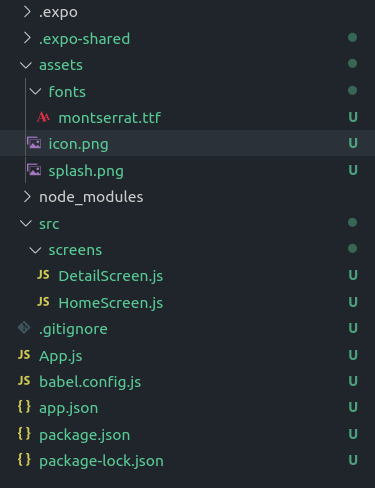Click the U status badge on babel.config.js row
Viewport: 375px width, 488px height.
[353, 381]
